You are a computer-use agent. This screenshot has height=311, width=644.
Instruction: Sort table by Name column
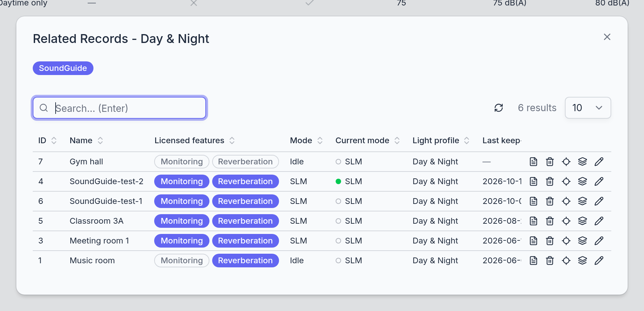pyautogui.click(x=86, y=140)
